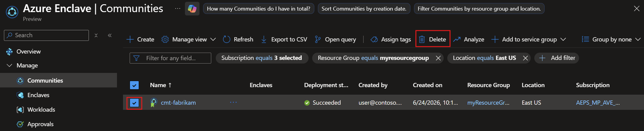This screenshot has width=644, height=131.
Task: Click the Created by column header
Action: [x=373, y=85]
